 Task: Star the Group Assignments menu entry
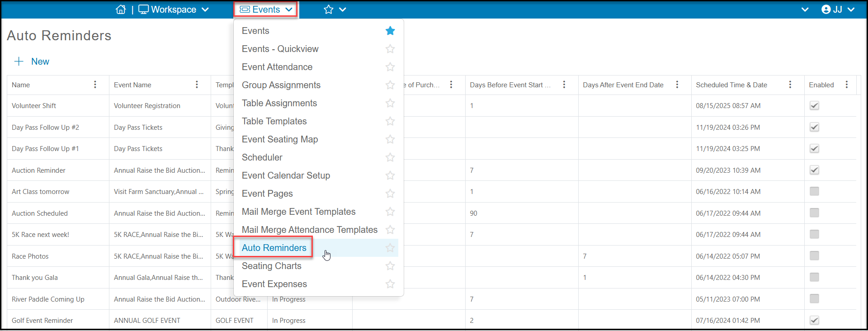390,85
